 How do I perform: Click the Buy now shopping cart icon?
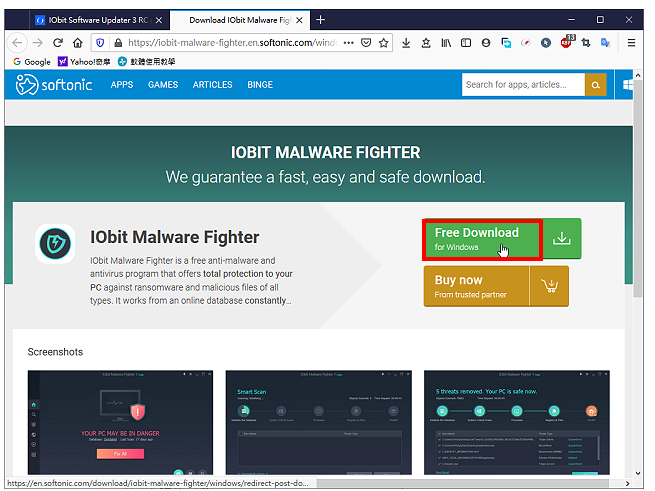click(x=549, y=286)
